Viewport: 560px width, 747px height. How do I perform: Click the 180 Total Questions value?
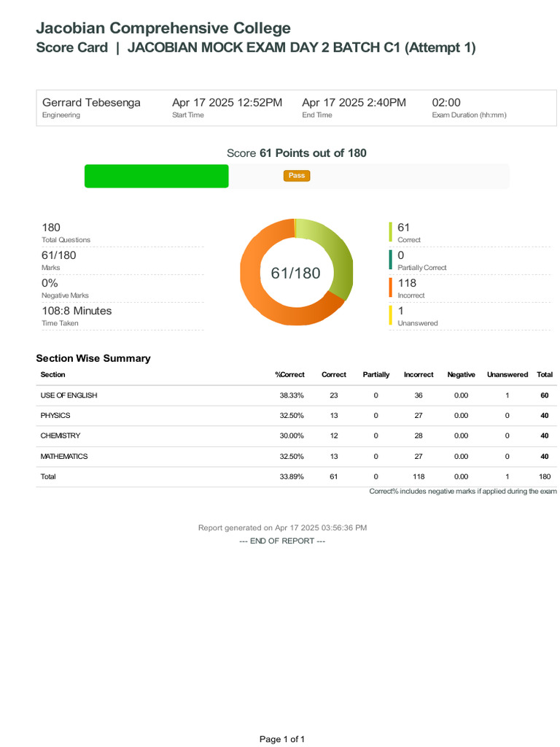(51, 228)
